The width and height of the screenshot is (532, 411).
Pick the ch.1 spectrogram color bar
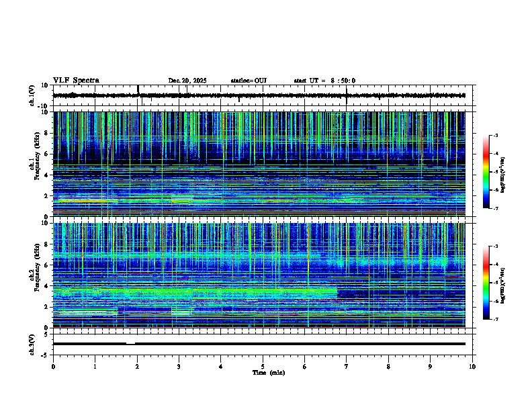[486, 172]
